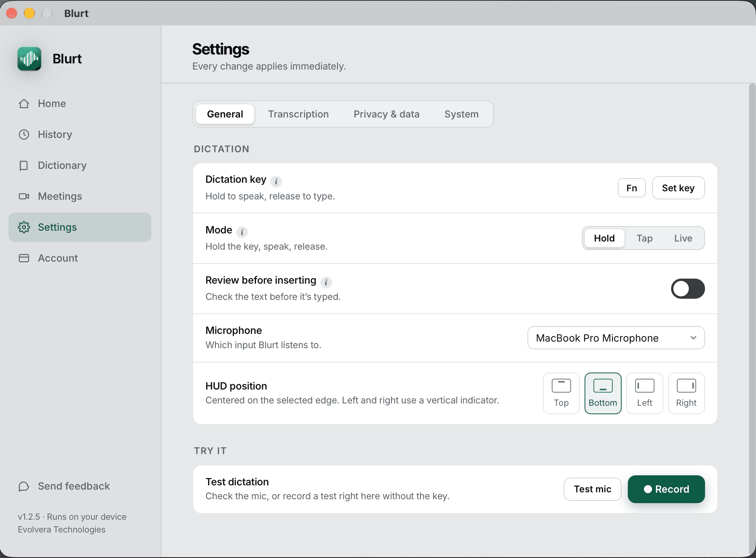Screen dimensions: 756x558
Task: Click the Settings gear icon
Action: coord(24,227)
